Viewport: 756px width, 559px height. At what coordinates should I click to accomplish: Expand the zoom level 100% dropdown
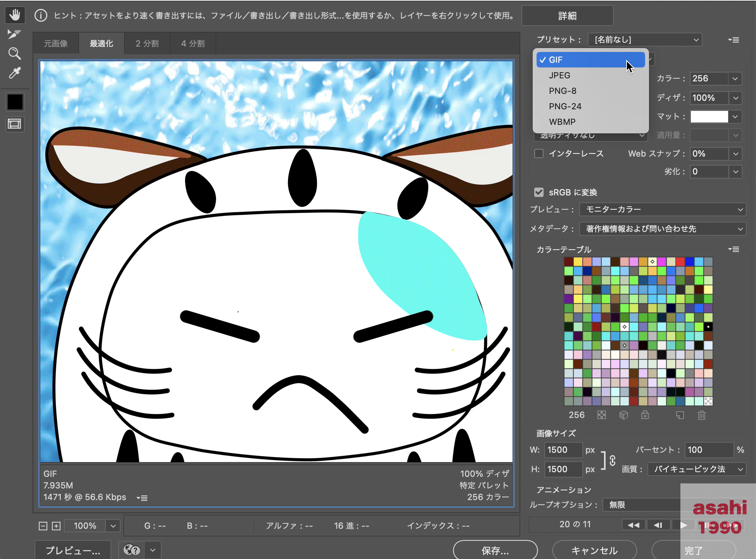[x=113, y=526]
